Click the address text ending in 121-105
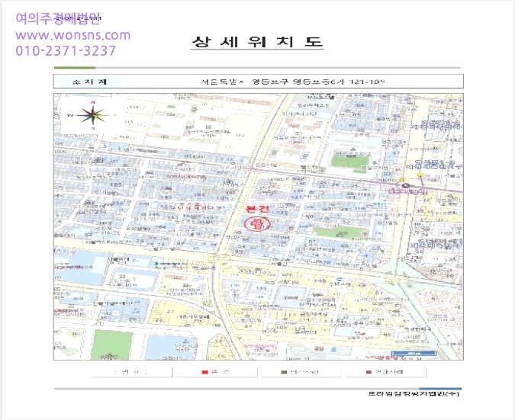Screen dimensions: 515x420 click(x=292, y=82)
